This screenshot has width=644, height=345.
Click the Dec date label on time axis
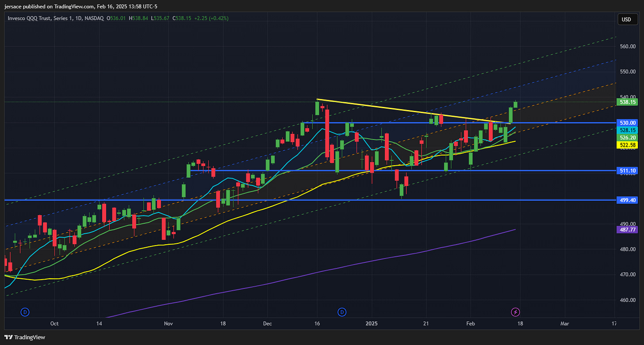click(x=267, y=323)
